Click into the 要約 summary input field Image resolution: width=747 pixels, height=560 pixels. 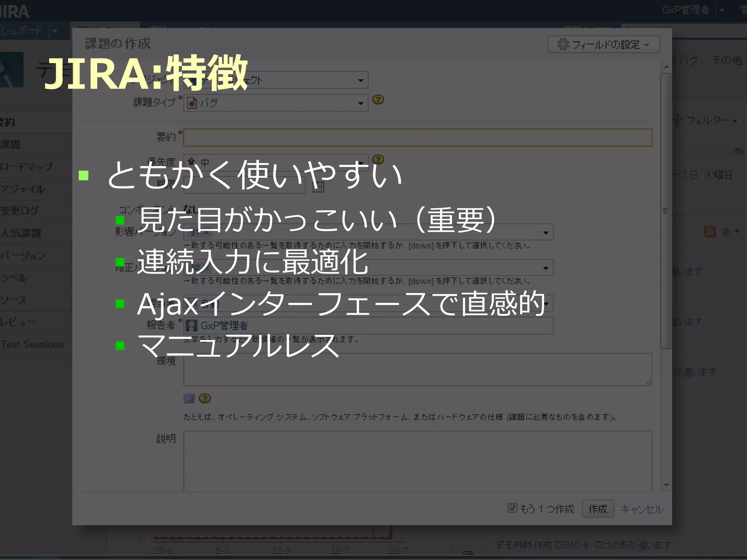(x=418, y=137)
